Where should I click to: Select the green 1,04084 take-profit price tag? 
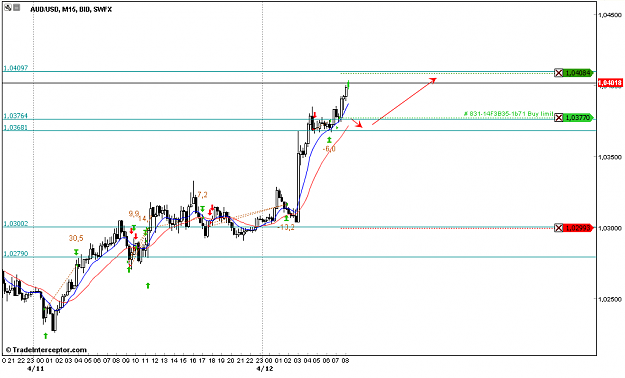pos(579,73)
